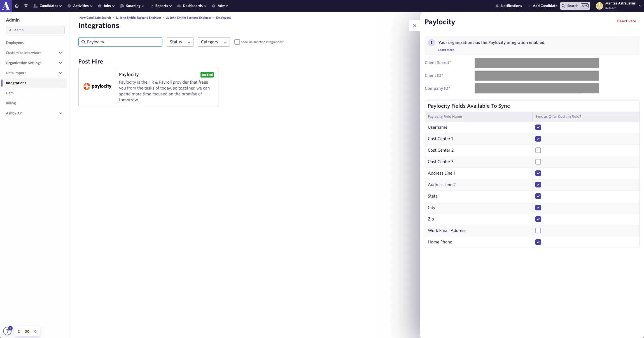This screenshot has width=644, height=338.
Task: Uncheck the State sync checkbox
Action: tap(538, 196)
